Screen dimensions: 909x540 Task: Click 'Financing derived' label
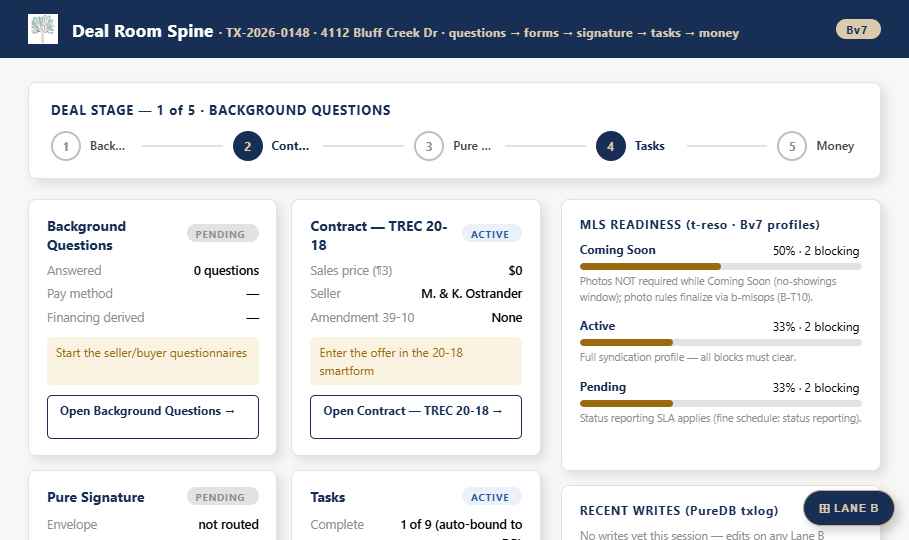point(96,317)
